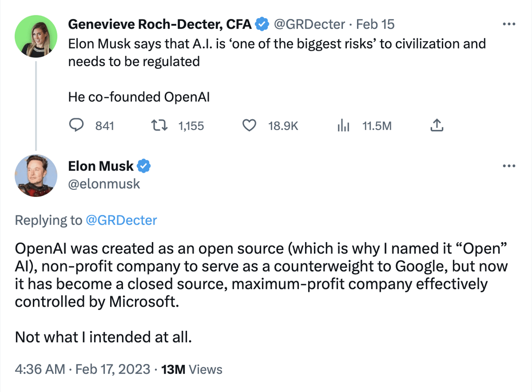
Task: Like the tweet with the heart icon
Action: click(x=249, y=125)
